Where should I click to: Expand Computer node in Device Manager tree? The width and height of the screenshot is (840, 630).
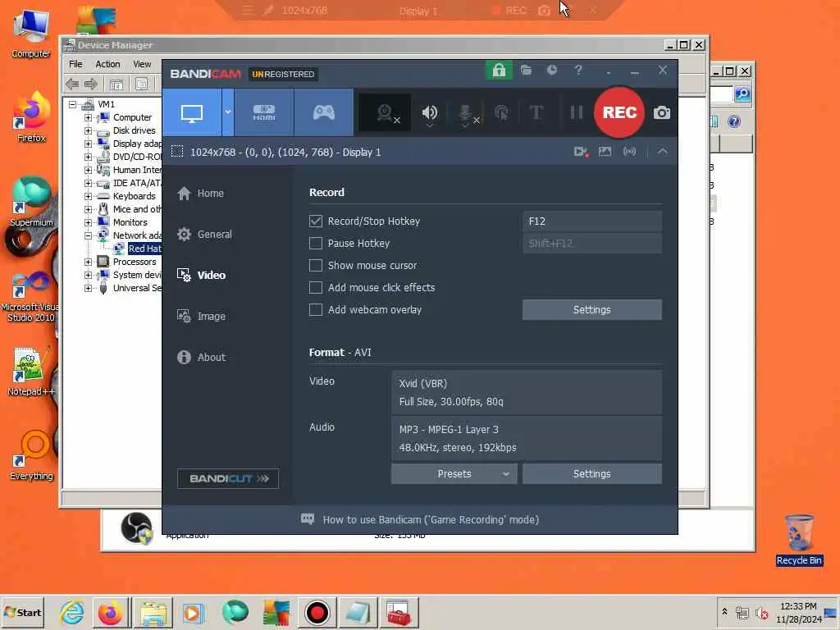[89, 117]
